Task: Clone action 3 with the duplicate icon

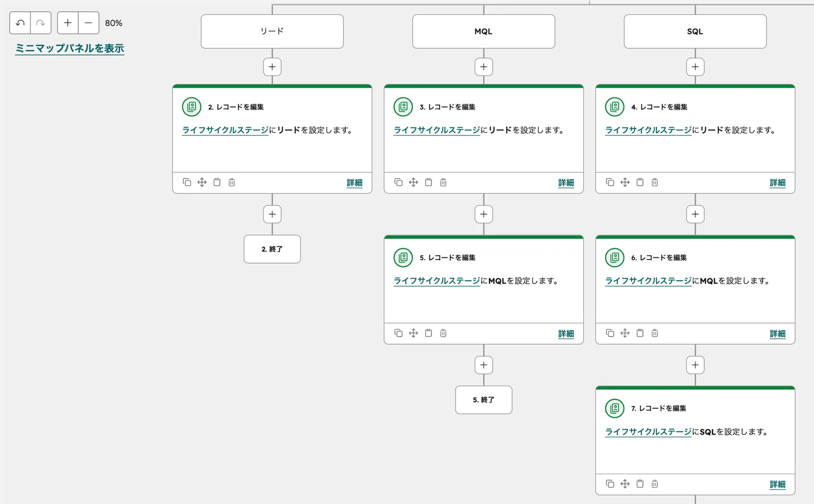Action: (398, 182)
